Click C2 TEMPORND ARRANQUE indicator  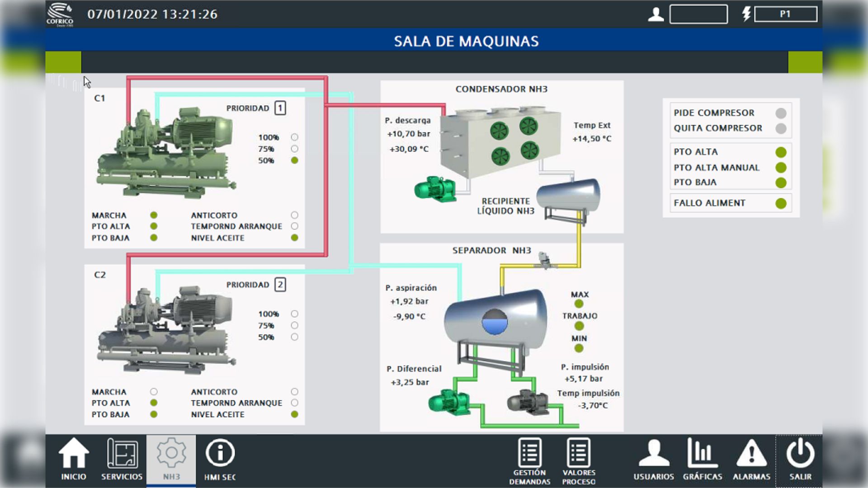click(295, 403)
